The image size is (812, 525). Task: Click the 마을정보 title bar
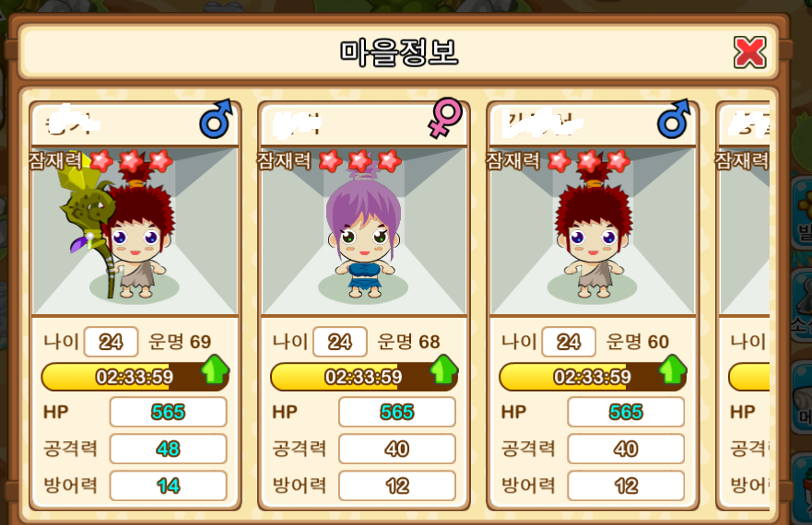pyautogui.click(x=399, y=52)
